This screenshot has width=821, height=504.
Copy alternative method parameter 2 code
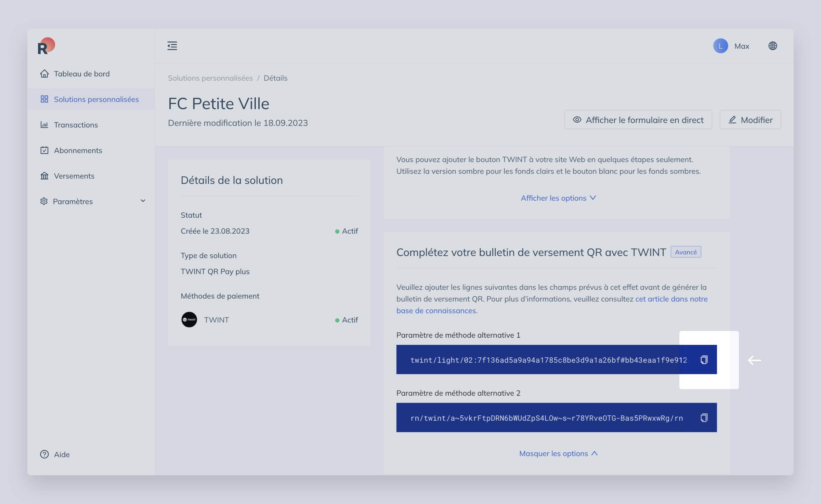click(x=704, y=418)
